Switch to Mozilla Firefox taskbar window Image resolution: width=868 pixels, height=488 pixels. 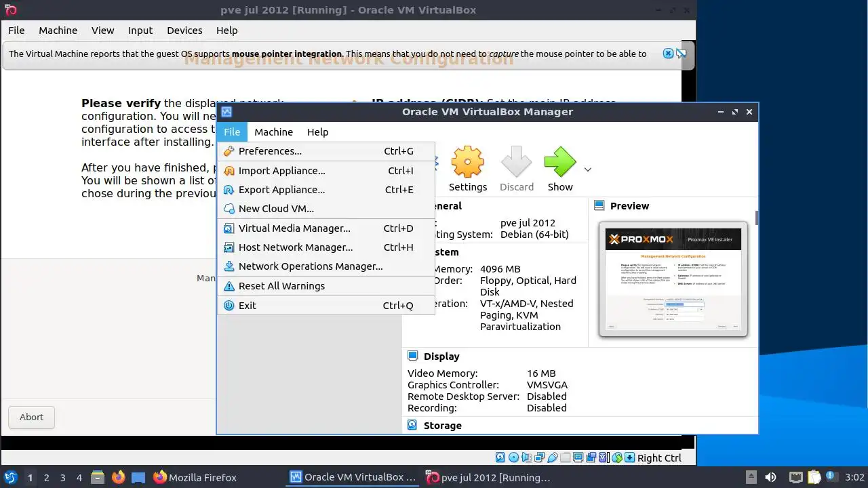coord(195,477)
